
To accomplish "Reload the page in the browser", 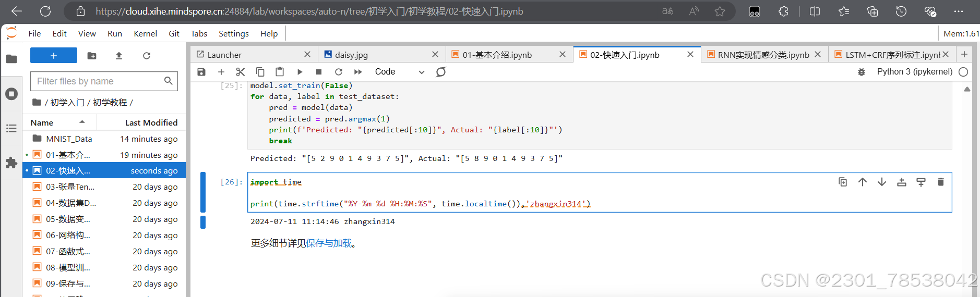I will click(x=45, y=11).
